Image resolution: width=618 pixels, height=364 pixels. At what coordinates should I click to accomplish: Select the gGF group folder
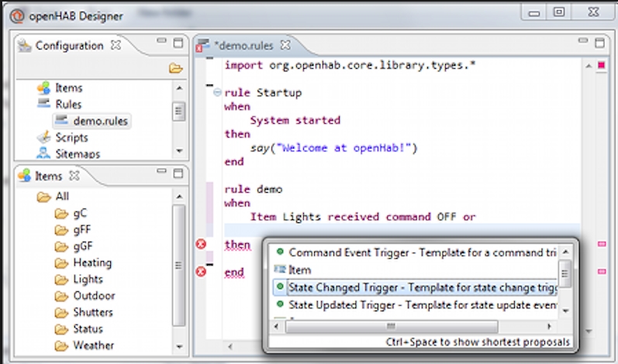[x=83, y=246]
